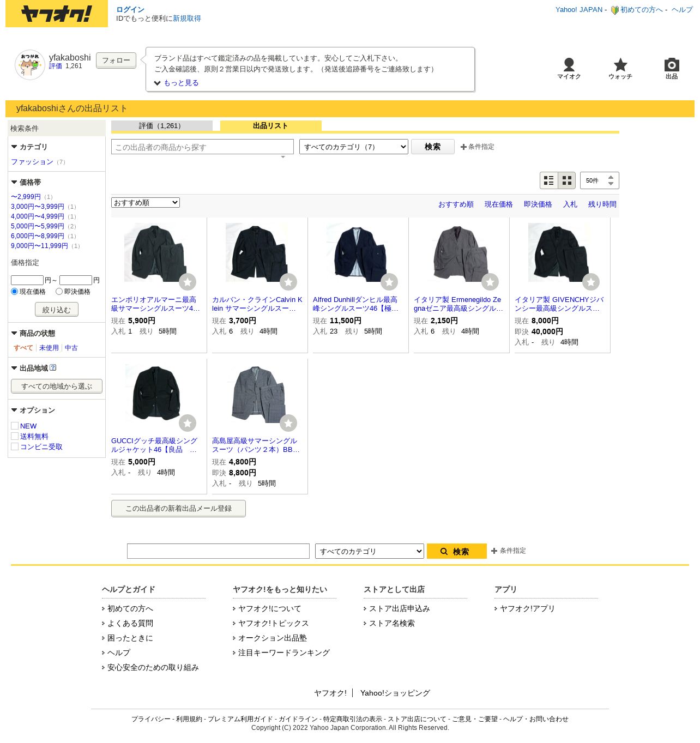Add Armani suit to watchlist star

(x=188, y=282)
